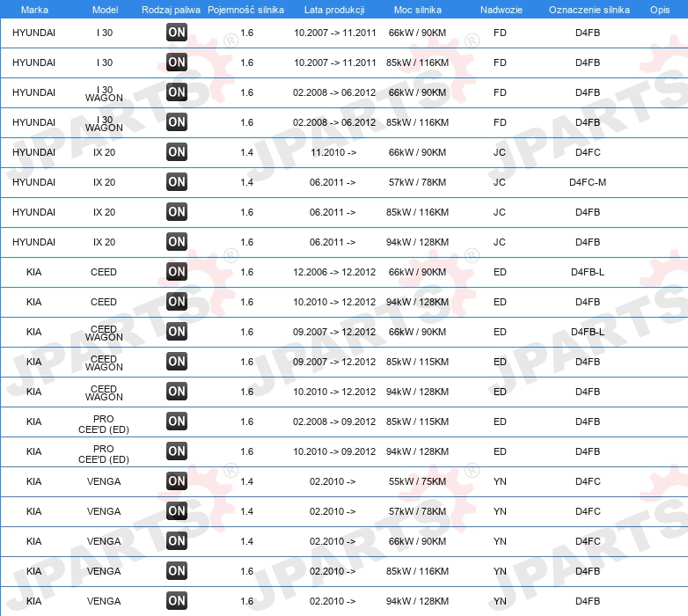Click the 12.2006 -> 12.2012 date cell
Screen dimensions: 688x616
pyautogui.click(x=334, y=272)
